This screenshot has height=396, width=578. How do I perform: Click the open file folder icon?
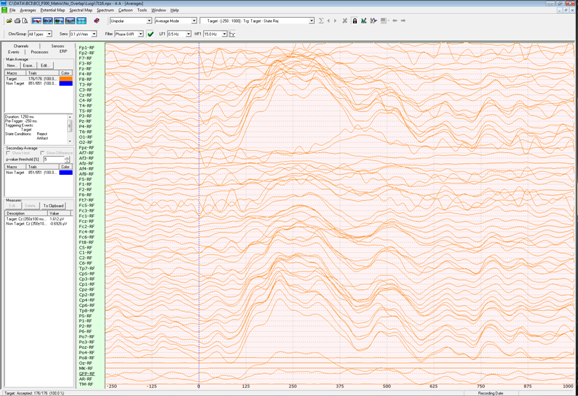point(9,21)
